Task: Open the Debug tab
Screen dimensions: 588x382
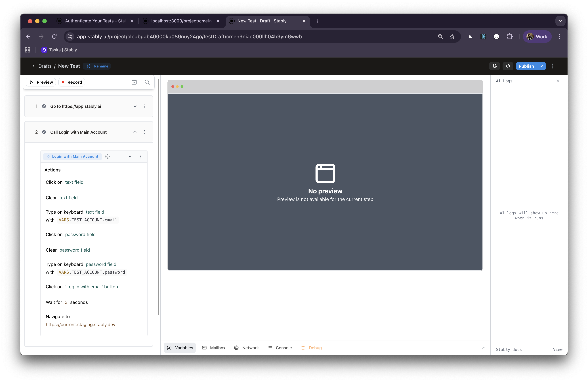Action: pyautogui.click(x=311, y=348)
